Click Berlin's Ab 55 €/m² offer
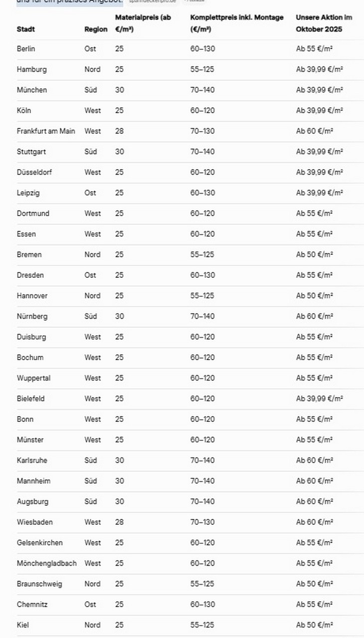Screen dimensions: 364x638 click(314, 49)
